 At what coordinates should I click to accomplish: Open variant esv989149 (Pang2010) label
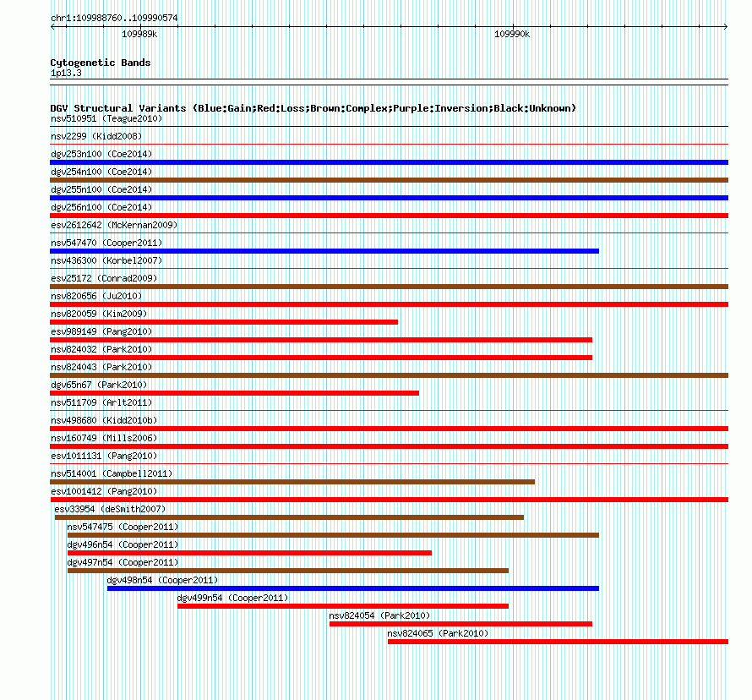[101, 331]
